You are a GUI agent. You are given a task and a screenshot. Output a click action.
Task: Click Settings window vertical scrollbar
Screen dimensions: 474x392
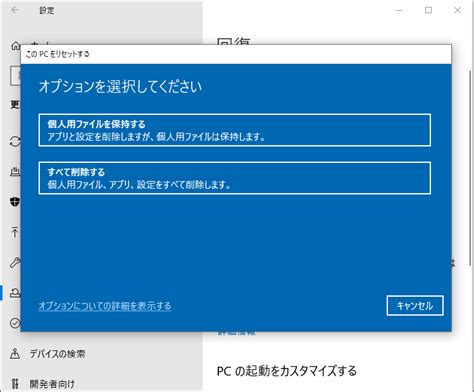471,167
